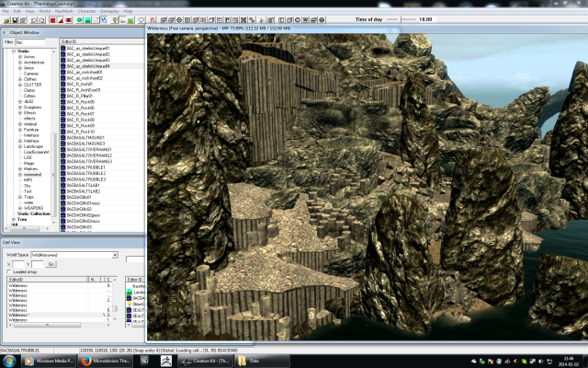Select BACBASALTMOUND1 in the object list
This screenshot has width=588, height=368.
point(85,138)
